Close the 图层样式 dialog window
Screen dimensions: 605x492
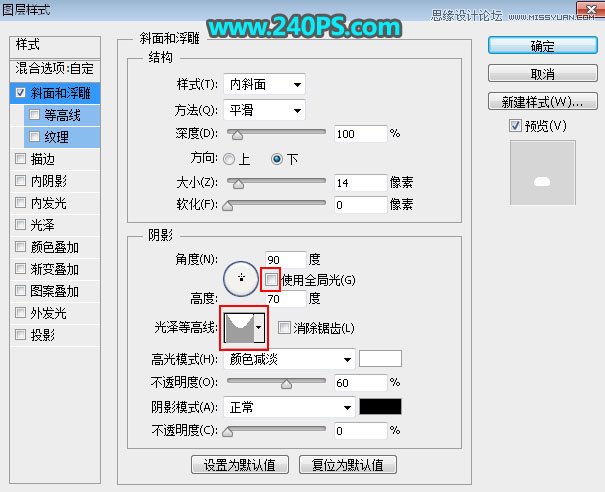[x=590, y=8]
